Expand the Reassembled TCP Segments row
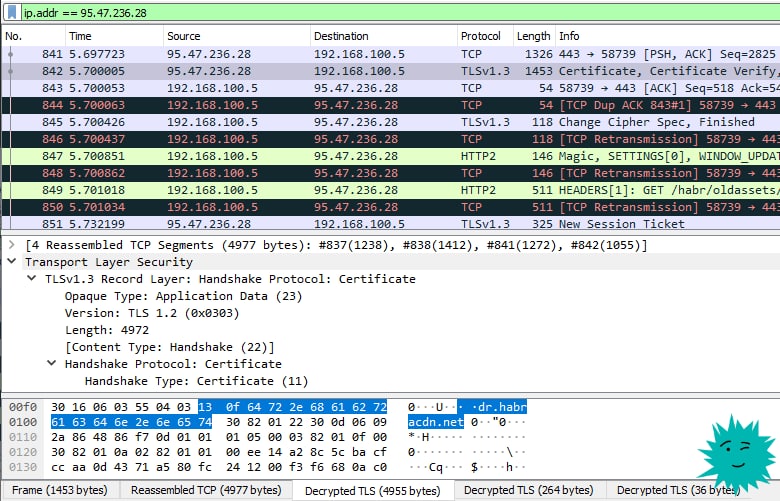Viewport: 780px width, 501px height. [12, 245]
